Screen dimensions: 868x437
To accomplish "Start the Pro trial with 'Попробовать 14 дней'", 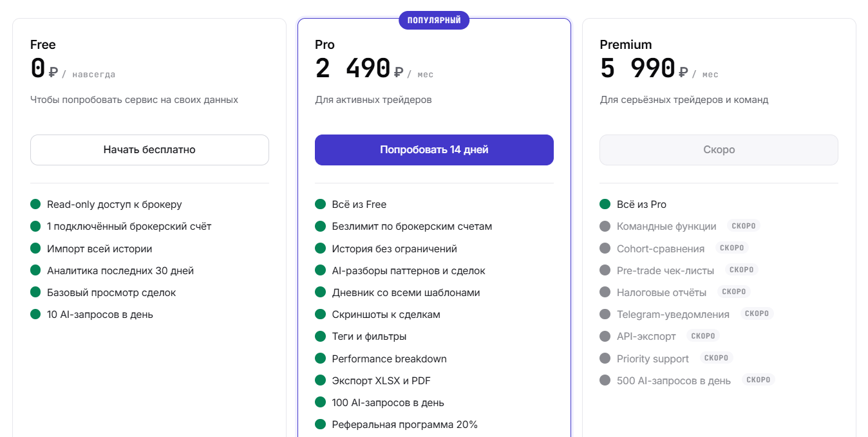I will pos(434,150).
